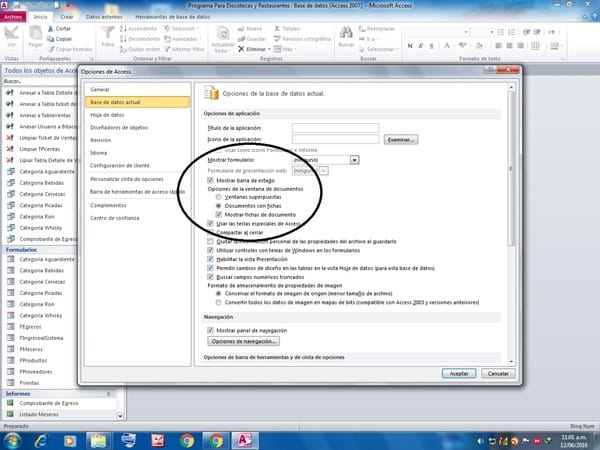Screen dimensions: 600x450
Task: Select Conservar el formato de imagen de origen
Action: click(218, 293)
